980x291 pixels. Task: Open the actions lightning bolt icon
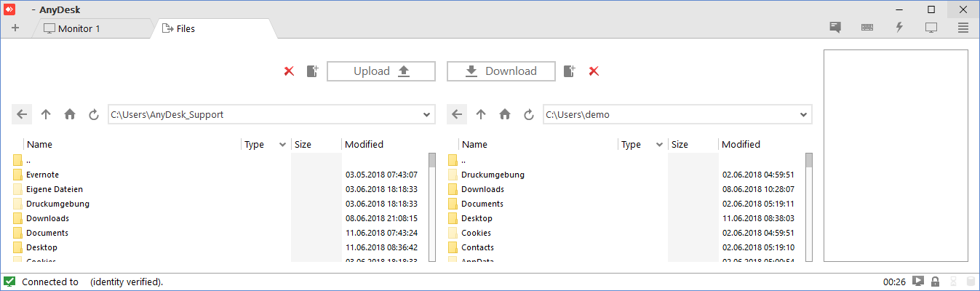tap(899, 28)
